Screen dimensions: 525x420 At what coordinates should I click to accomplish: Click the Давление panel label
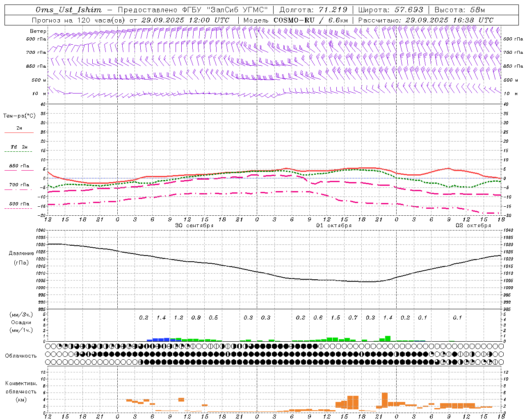pos(21,253)
